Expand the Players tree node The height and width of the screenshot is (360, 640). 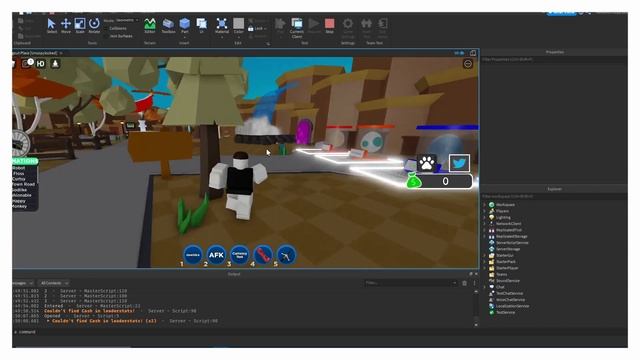(484, 211)
